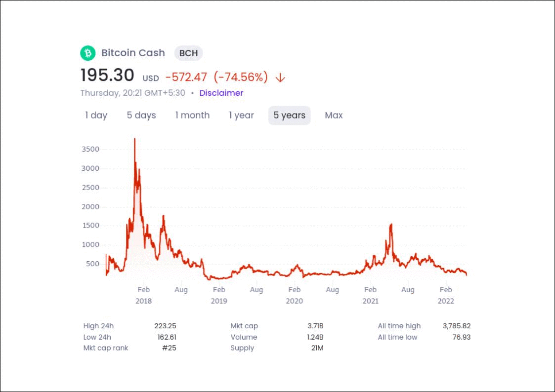Click the Feb 2020 x-axis label
This screenshot has width=555, height=392.
pos(295,295)
